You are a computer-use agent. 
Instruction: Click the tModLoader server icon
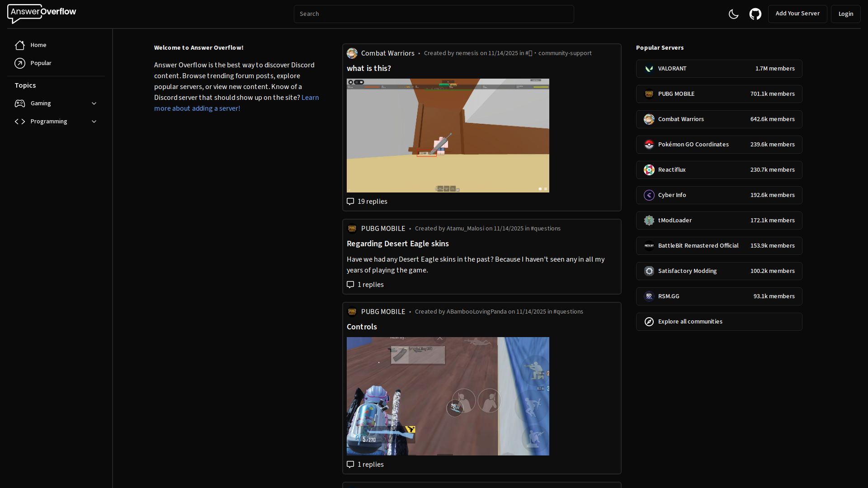click(x=649, y=221)
